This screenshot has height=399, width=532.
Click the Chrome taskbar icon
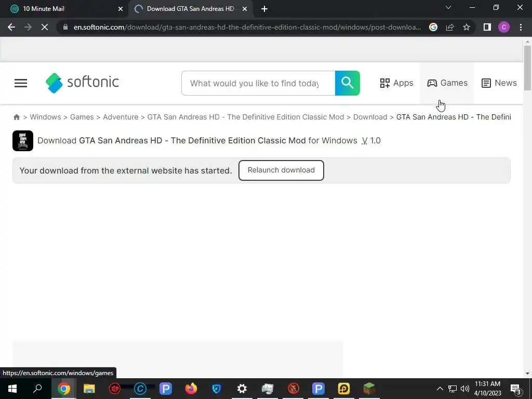(64, 389)
